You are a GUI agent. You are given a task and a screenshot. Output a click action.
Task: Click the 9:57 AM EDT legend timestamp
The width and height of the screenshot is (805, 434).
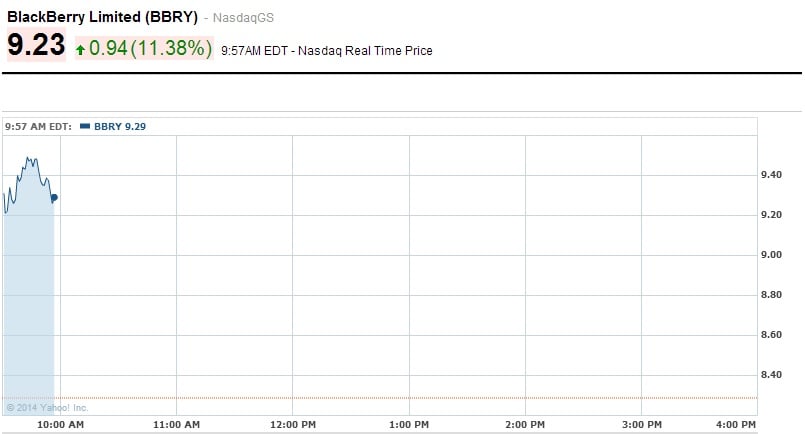pos(38,126)
